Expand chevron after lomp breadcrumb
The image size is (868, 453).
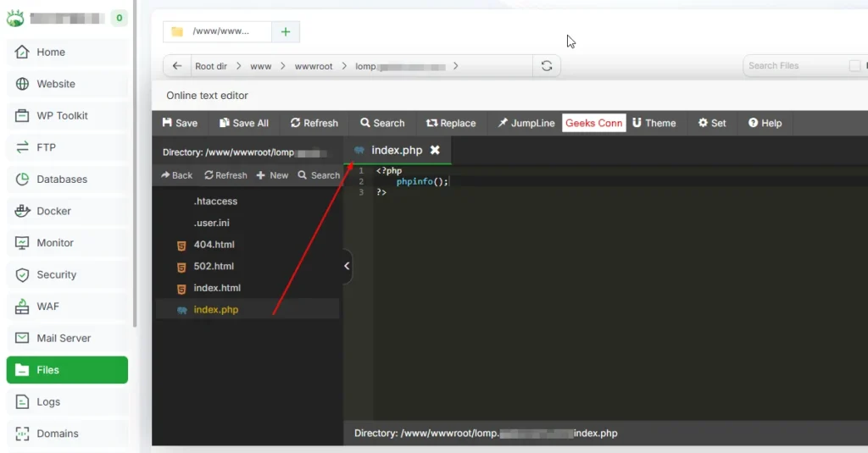(x=455, y=66)
